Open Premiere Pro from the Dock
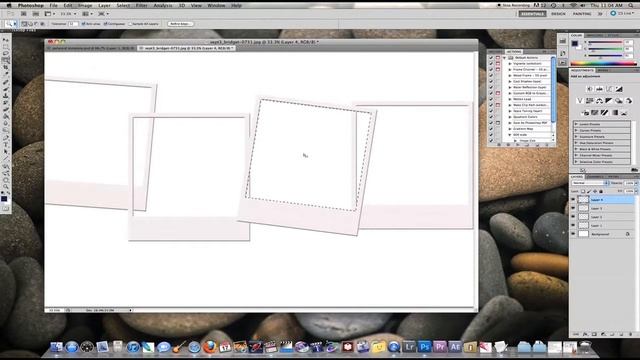The height and width of the screenshot is (360, 640). click(440, 347)
